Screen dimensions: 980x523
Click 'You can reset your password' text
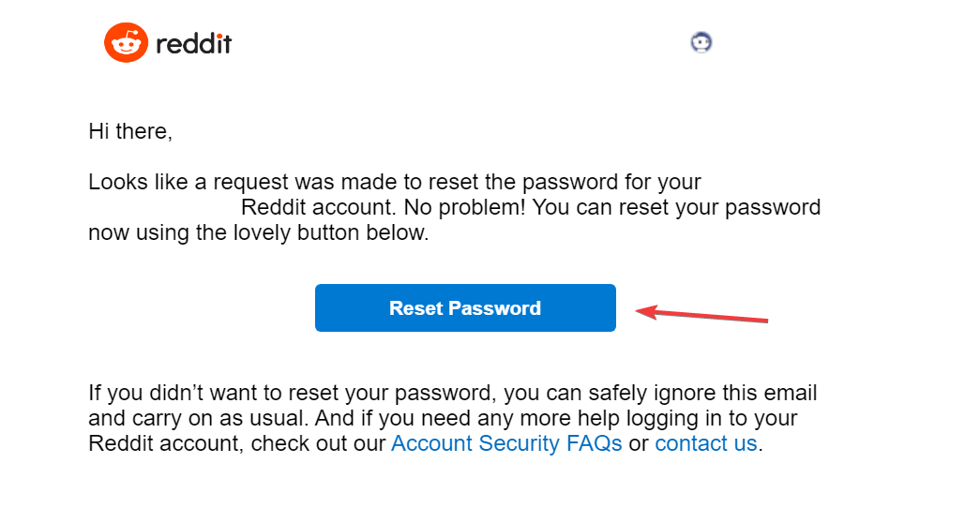point(676,207)
